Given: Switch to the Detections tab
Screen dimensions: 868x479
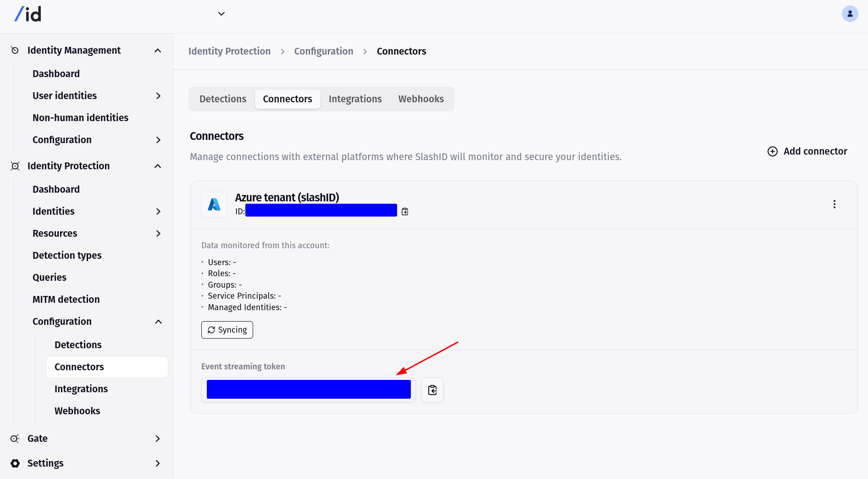Looking at the screenshot, I should pos(223,99).
